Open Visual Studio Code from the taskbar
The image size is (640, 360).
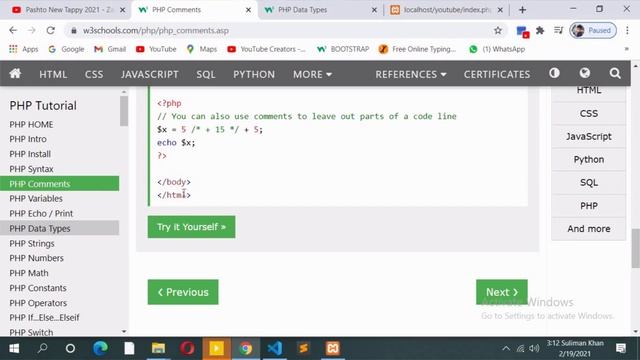click(x=275, y=348)
